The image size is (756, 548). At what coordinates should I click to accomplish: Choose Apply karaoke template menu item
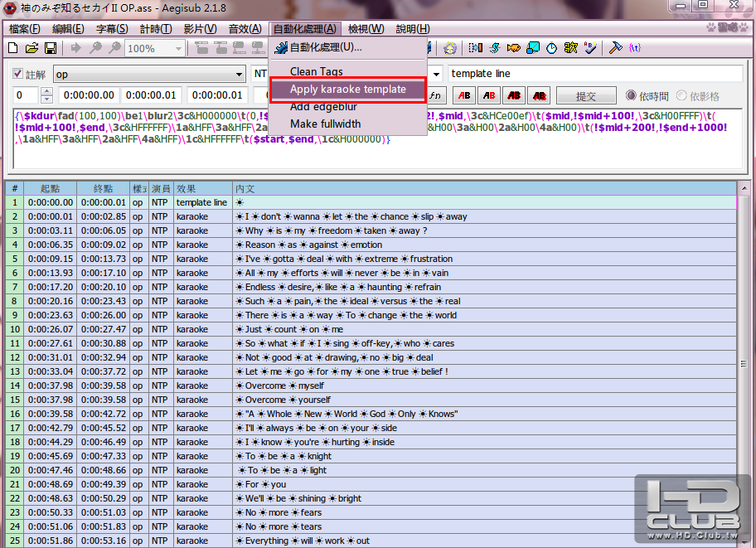click(x=348, y=90)
